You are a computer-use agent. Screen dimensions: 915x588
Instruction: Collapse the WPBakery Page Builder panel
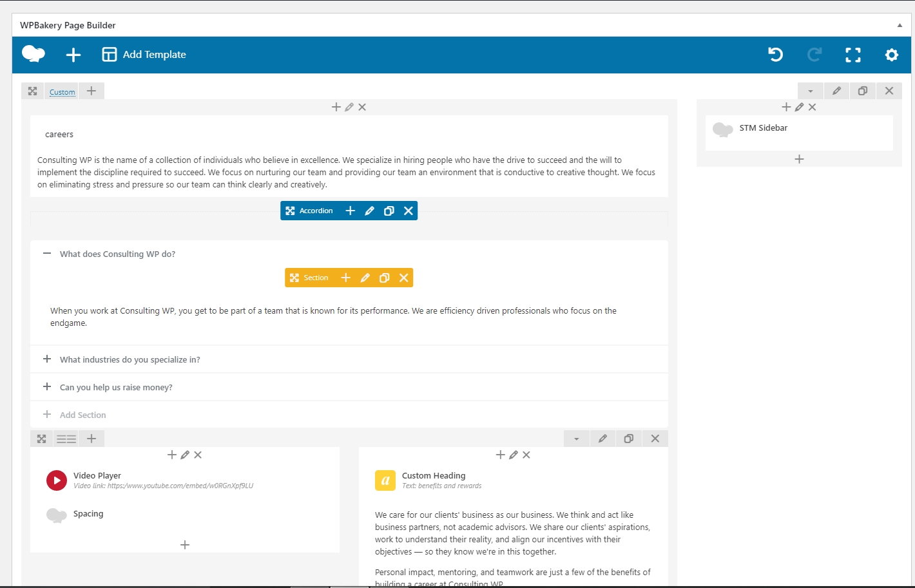(x=900, y=25)
